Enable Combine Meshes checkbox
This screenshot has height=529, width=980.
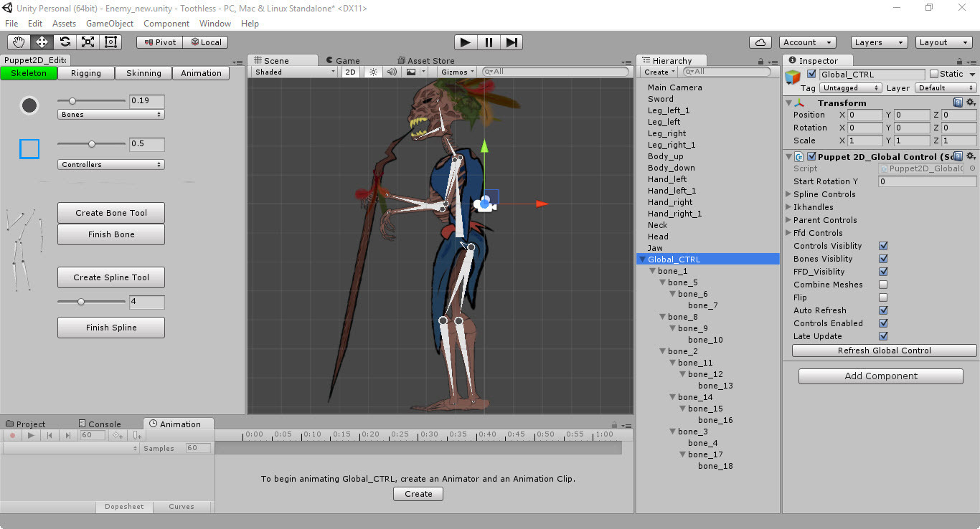click(883, 285)
